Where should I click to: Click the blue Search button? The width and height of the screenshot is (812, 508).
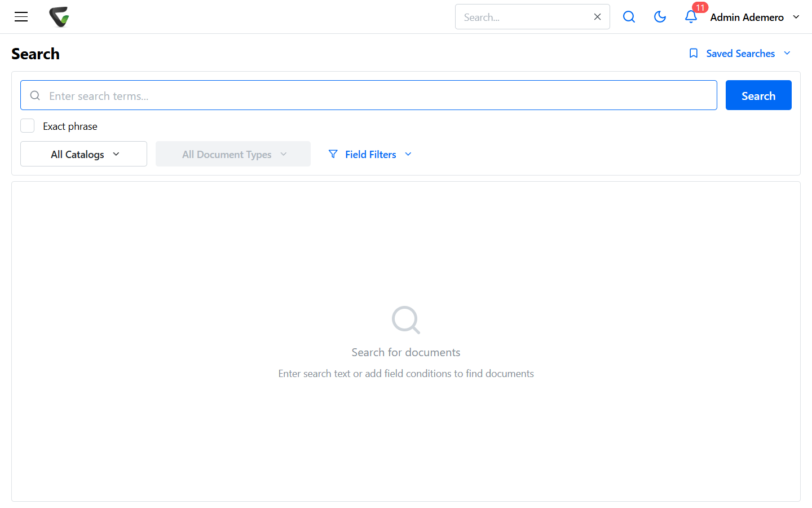tap(758, 95)
